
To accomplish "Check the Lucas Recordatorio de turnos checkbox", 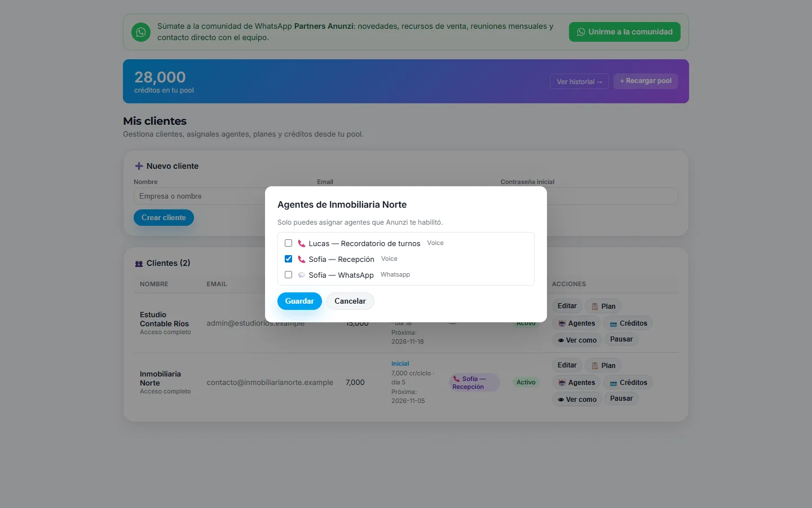I will (x=288, y=243).
